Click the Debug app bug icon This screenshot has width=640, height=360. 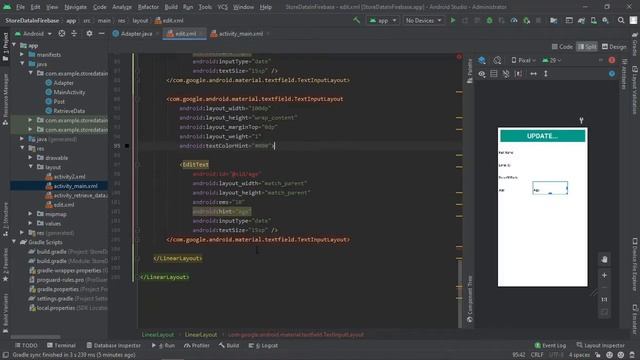(x=489, y=20)
